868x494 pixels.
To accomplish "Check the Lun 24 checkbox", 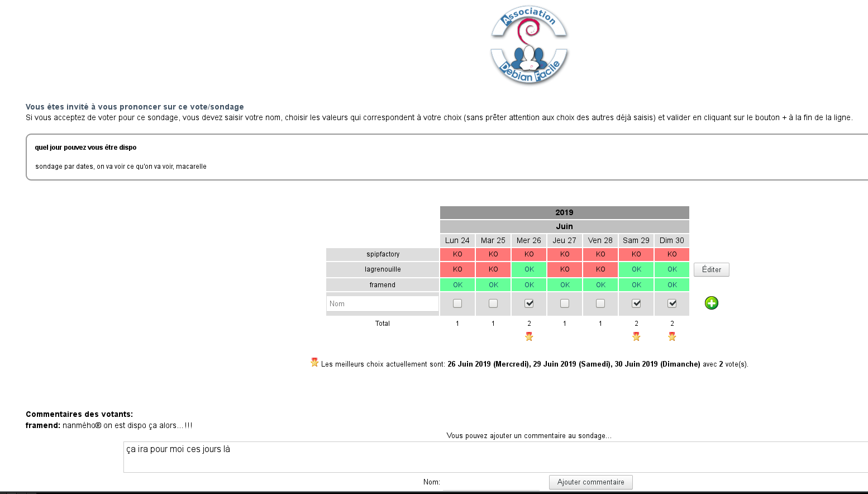I will pos(457,303).
